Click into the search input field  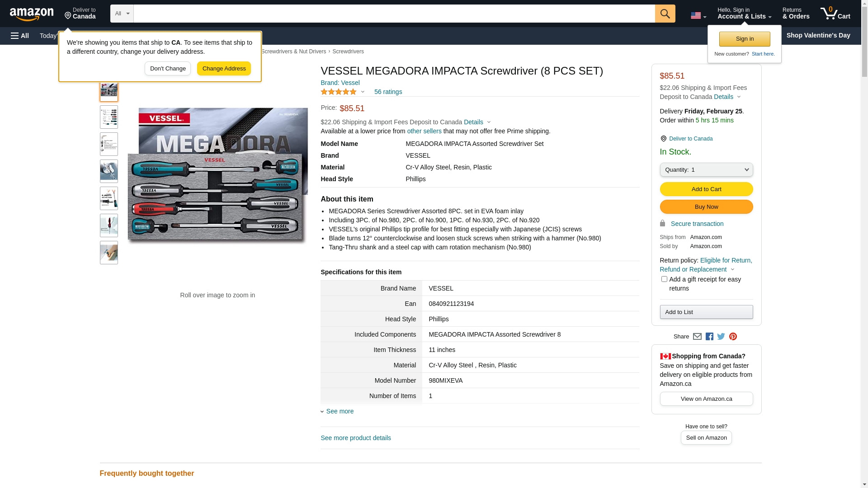[393, 14]
